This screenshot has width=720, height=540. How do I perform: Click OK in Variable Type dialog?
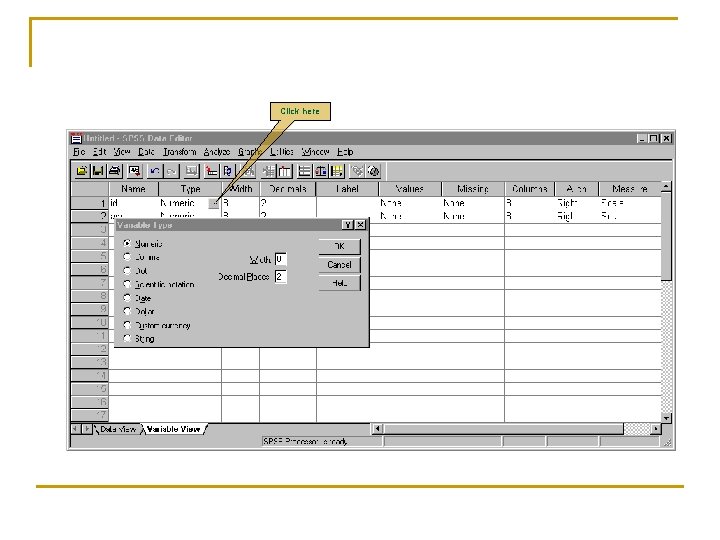339,246
